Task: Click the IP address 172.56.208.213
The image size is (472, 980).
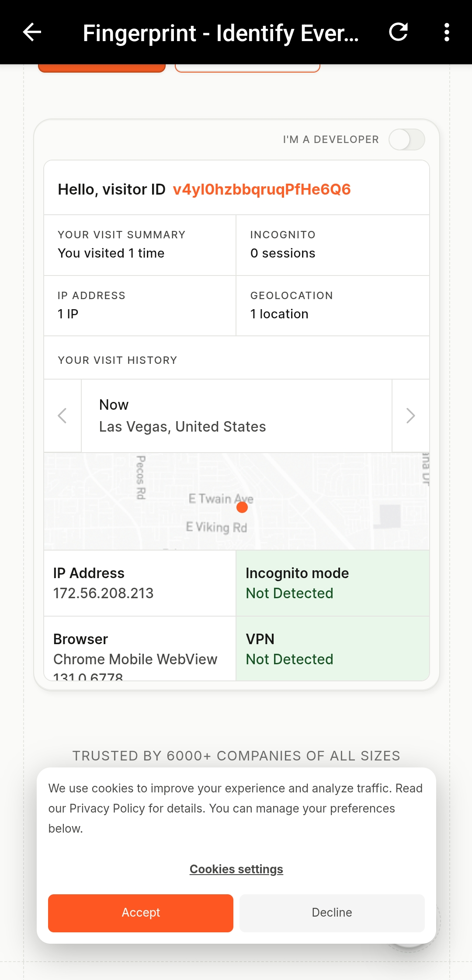Action: pos(103,593)
